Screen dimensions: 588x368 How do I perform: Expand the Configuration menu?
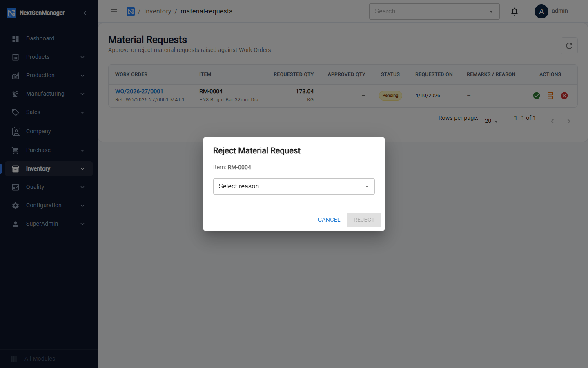49,205
